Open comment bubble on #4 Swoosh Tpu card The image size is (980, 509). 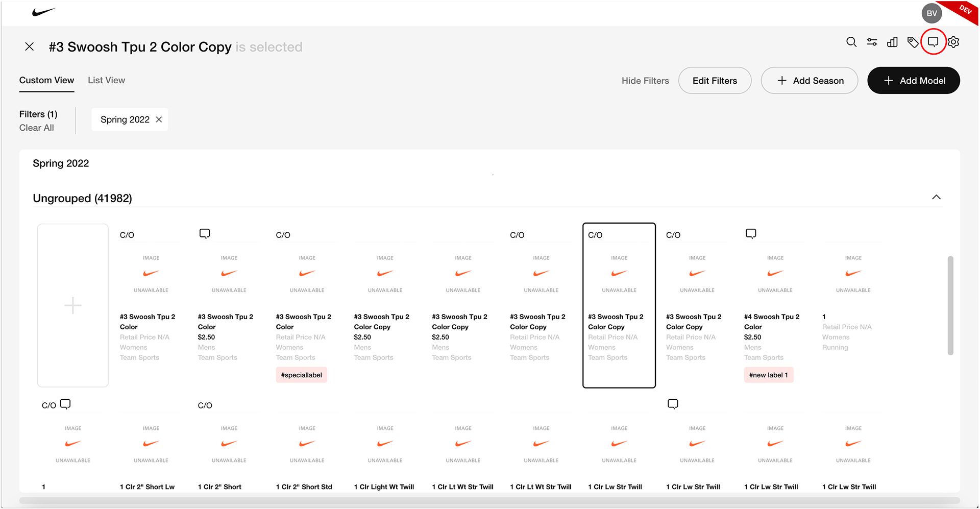pos(751,234)
